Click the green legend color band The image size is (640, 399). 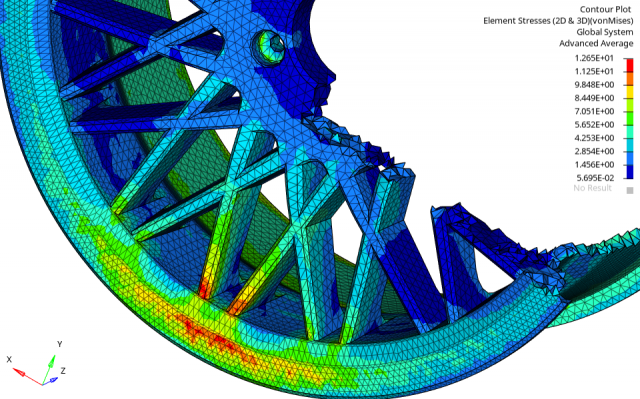pyautogui.click(x=629, y=118)
